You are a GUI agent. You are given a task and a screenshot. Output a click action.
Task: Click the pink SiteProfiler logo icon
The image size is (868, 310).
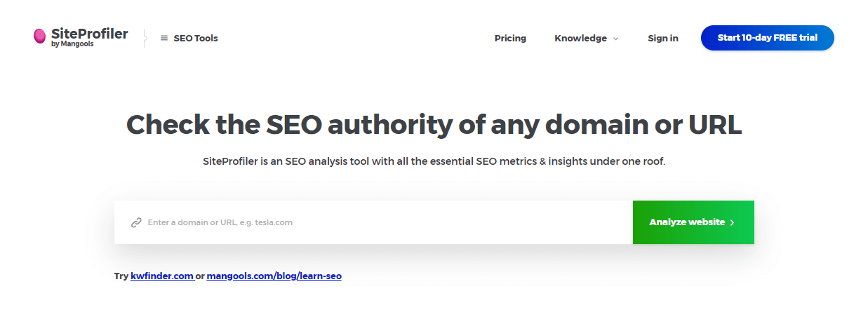(x=40, y=36)
